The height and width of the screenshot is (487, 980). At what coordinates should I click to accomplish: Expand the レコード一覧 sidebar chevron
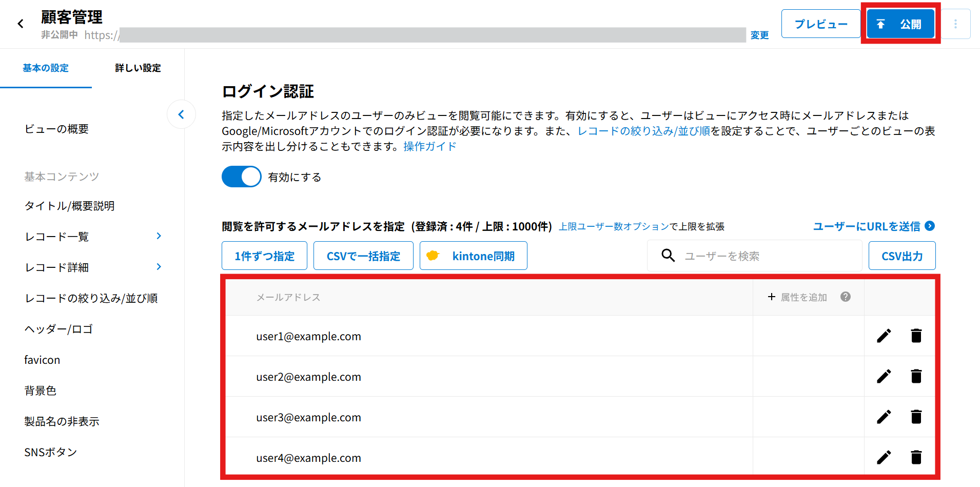(159, 236)
